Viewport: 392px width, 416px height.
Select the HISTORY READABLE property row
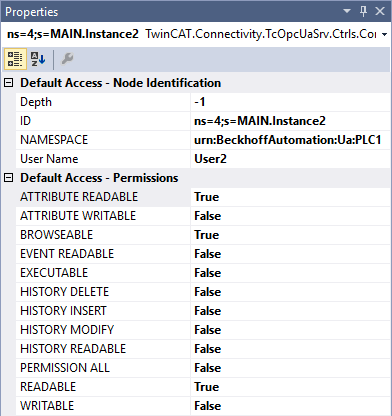tap(203, 349)
